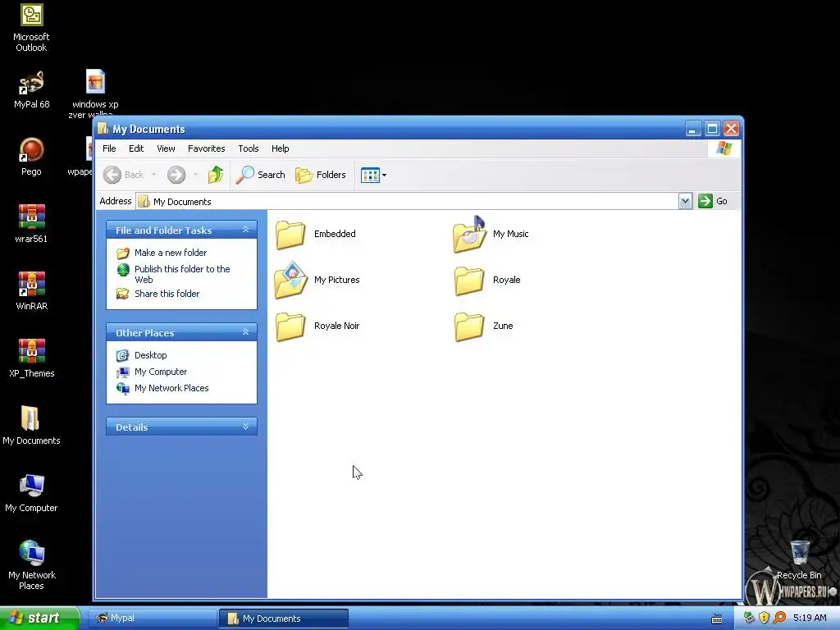
Task: Click the Go button
Action: (713, 202)
